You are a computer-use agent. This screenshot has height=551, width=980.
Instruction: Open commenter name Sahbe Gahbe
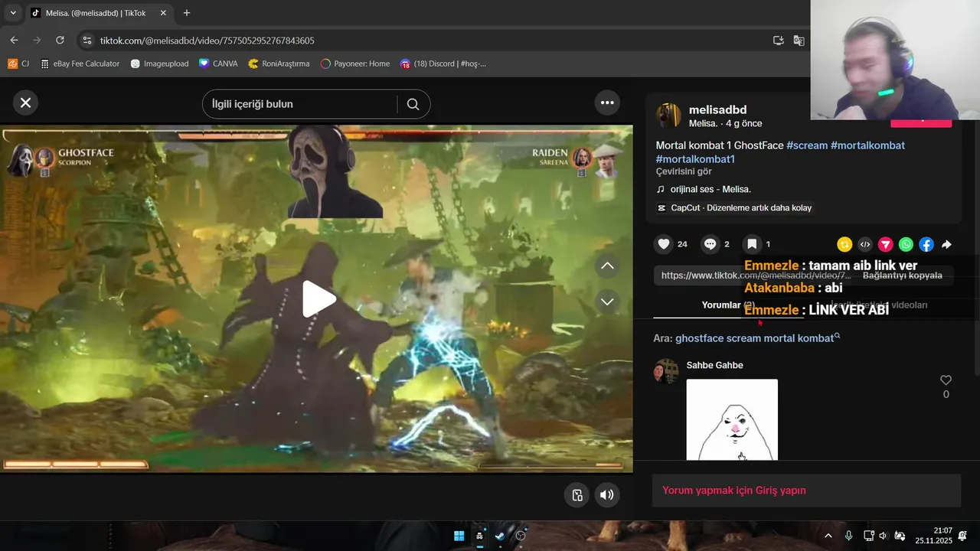[x=714, y=365]
